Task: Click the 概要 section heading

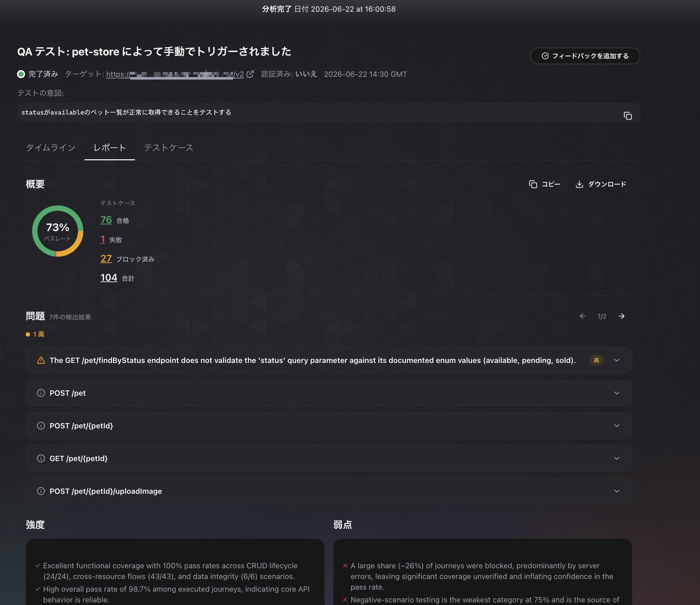Action: 35,184
